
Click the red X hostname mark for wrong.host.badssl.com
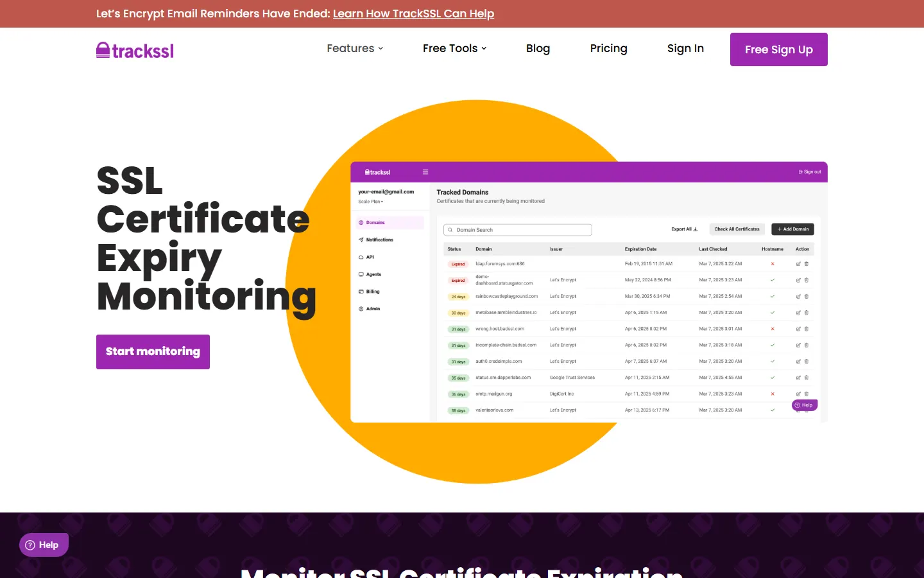[x=773, y=329]
